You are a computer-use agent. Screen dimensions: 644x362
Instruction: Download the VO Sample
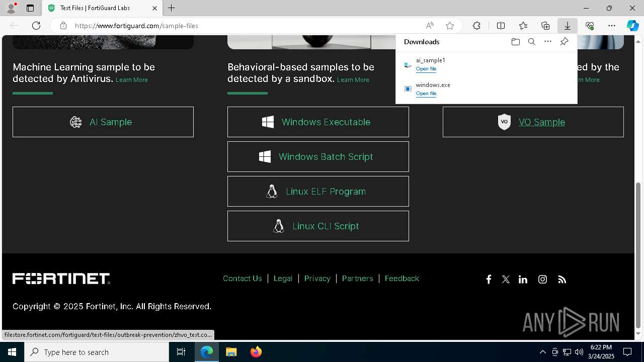[x=533, y=122]
